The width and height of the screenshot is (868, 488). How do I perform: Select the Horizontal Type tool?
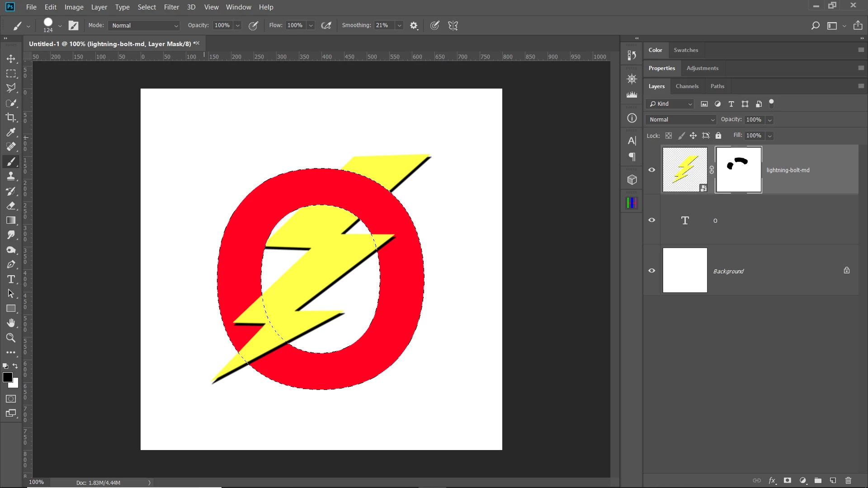tap(11, 279)
